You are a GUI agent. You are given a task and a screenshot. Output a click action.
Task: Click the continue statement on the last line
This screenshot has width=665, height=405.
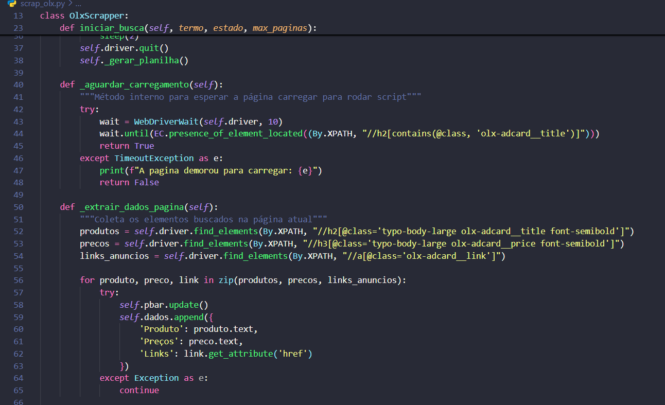[139, 390]
